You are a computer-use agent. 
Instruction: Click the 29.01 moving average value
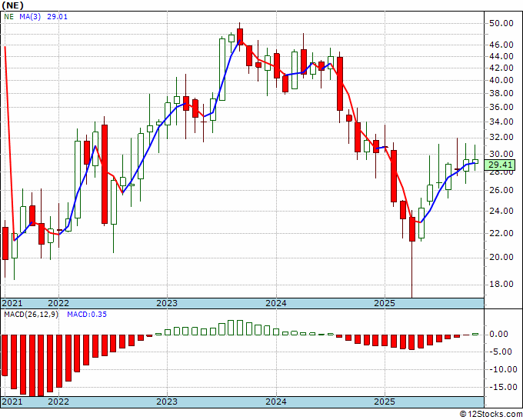click(57, 16)
